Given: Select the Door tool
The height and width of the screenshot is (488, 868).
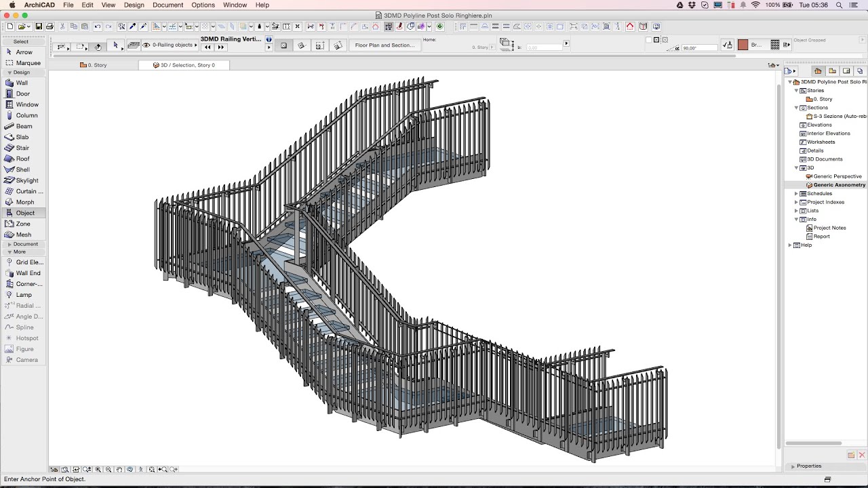Looking at the screenshot, I should pyautogui.click(x=23, y=94).
